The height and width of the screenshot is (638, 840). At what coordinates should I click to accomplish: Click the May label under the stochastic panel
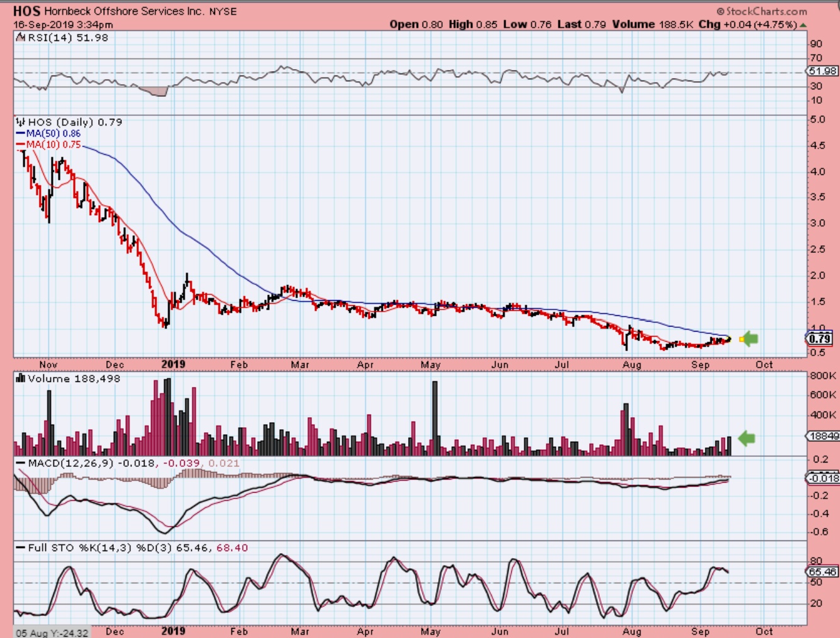tap(431, 632)
